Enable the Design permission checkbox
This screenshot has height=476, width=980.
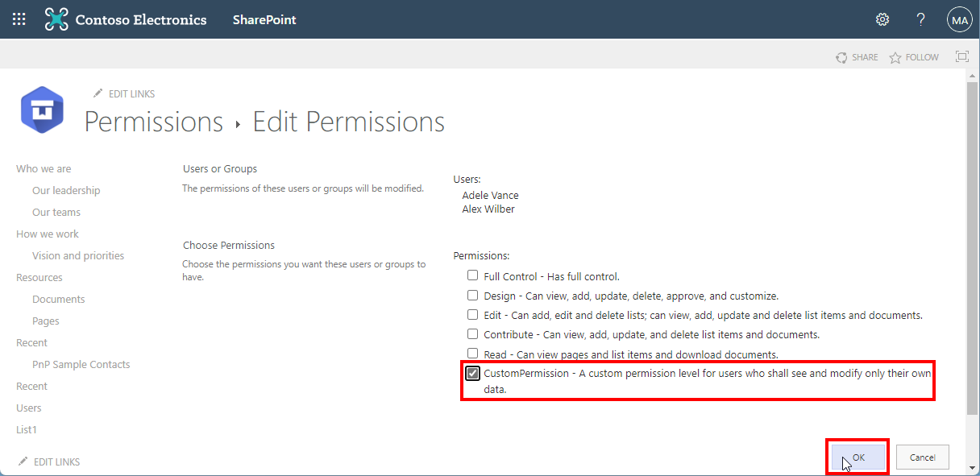(x=473, y=296)
